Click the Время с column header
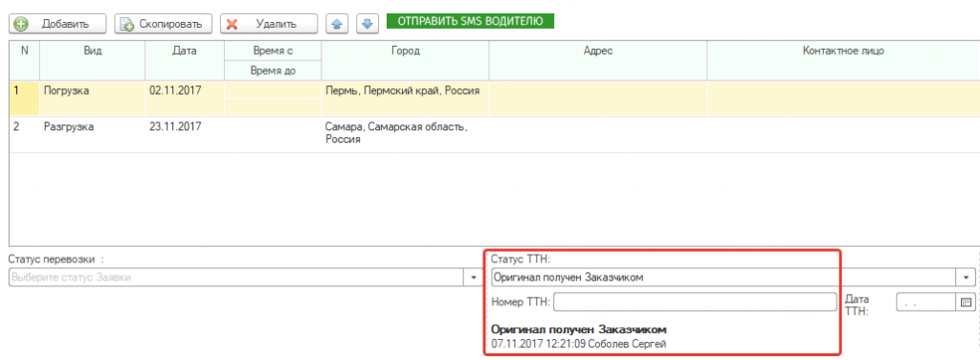Image resolution: width=980 pixels, height=360 pixels. point(273,52)
